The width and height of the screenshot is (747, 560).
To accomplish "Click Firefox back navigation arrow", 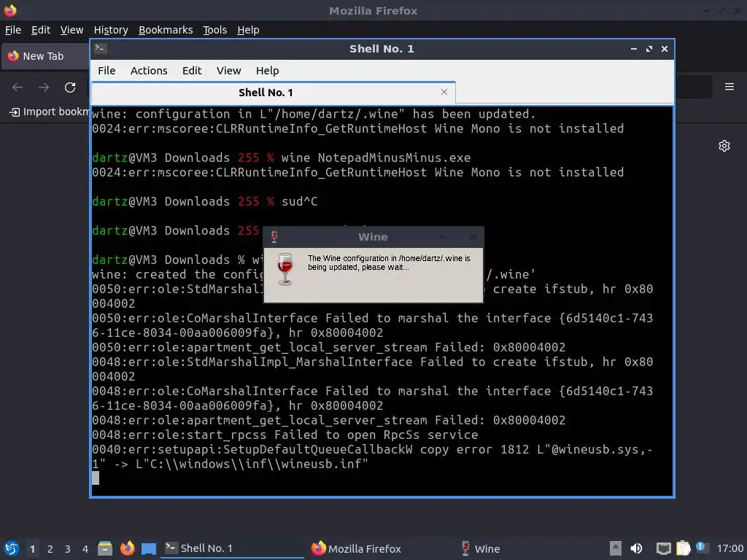I will 18,87.
